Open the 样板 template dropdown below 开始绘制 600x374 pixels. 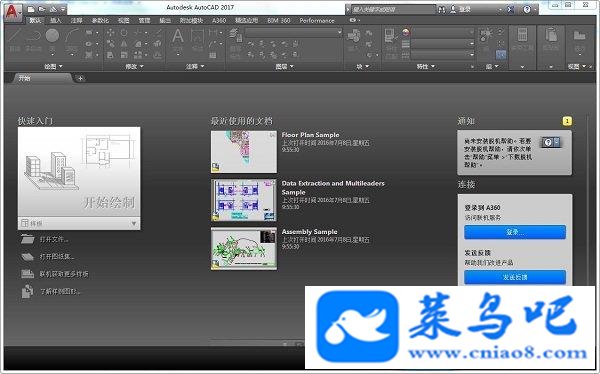point(79,223)
